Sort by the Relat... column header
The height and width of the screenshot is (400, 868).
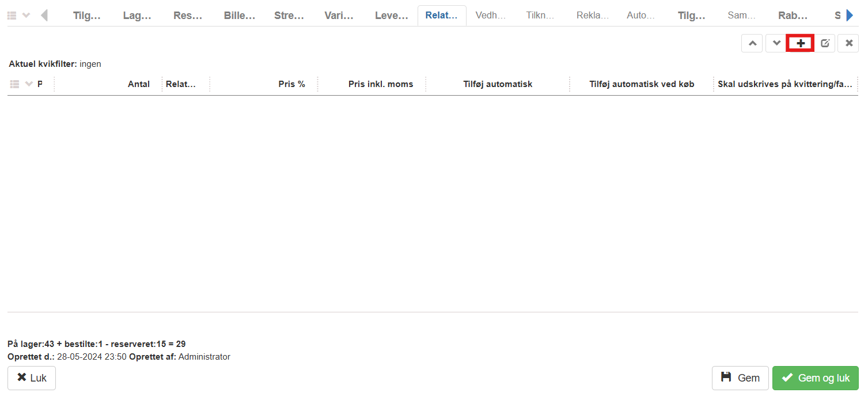tap(181, 84)
